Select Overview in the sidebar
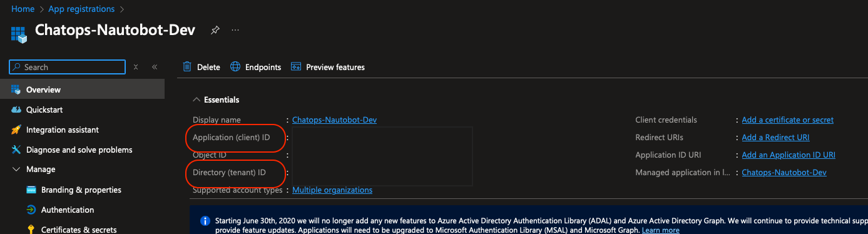The width and height of the screenshot is (868, 234). pos(82,89)
